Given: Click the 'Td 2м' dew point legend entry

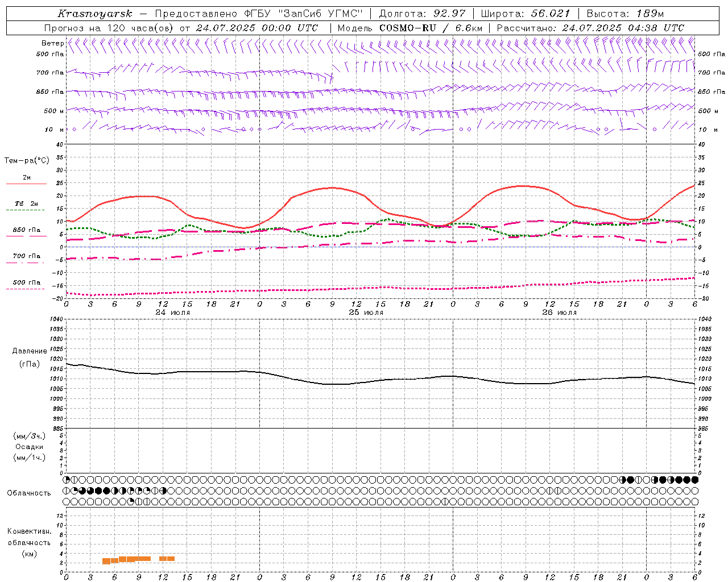Looking at the screenshot, I should 26,203.
